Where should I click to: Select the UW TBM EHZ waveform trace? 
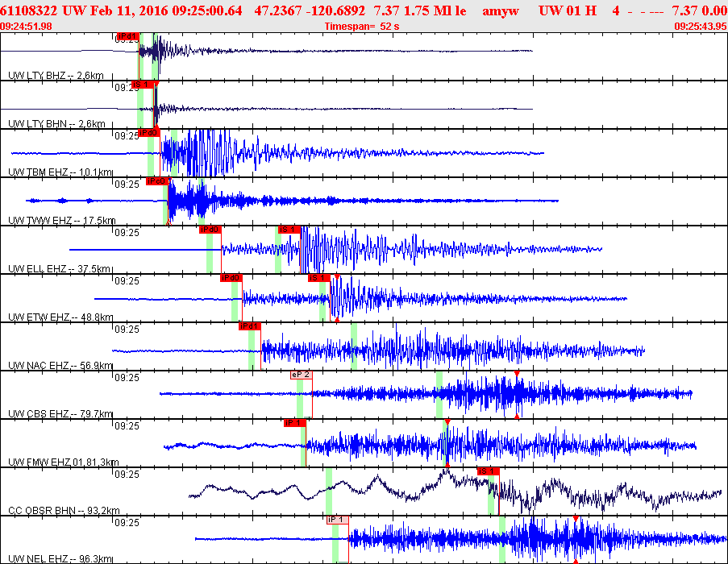(x=277, y=153)
